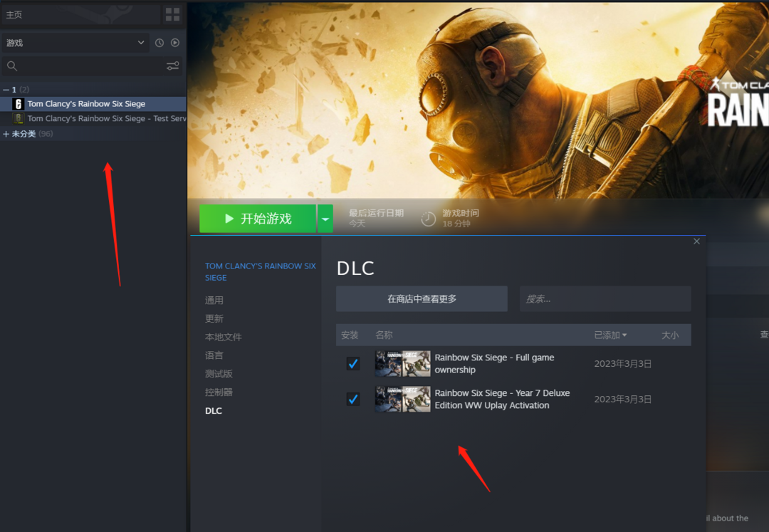This screenshot has height=532, width=769.
Task: Click the library search magnifier icon
Action: [x=12, y=66]
